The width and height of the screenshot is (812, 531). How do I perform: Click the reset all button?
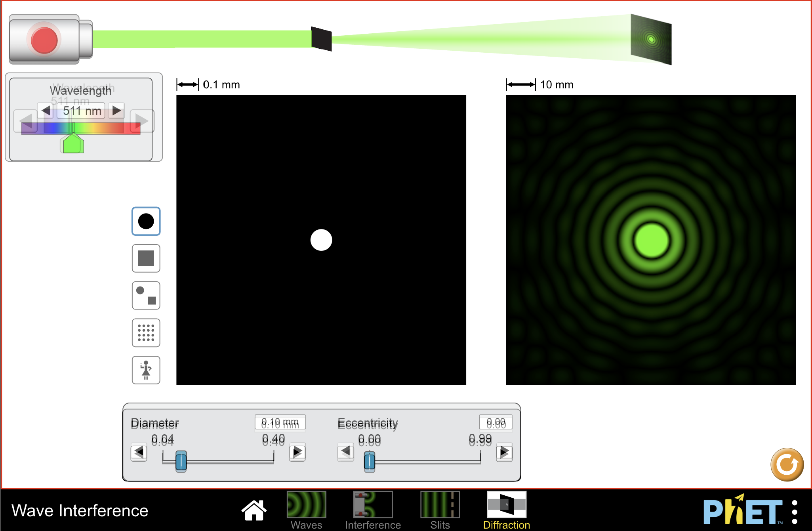coord(787,464)
